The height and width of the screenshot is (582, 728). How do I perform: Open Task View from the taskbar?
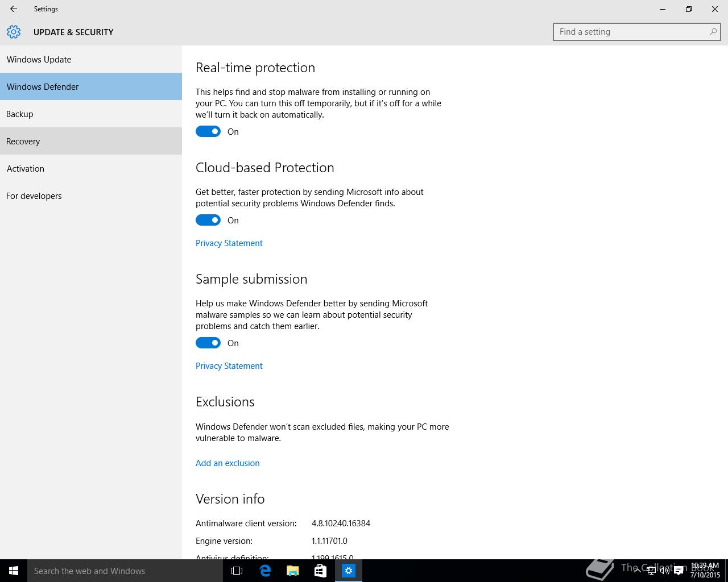(237, 571)
